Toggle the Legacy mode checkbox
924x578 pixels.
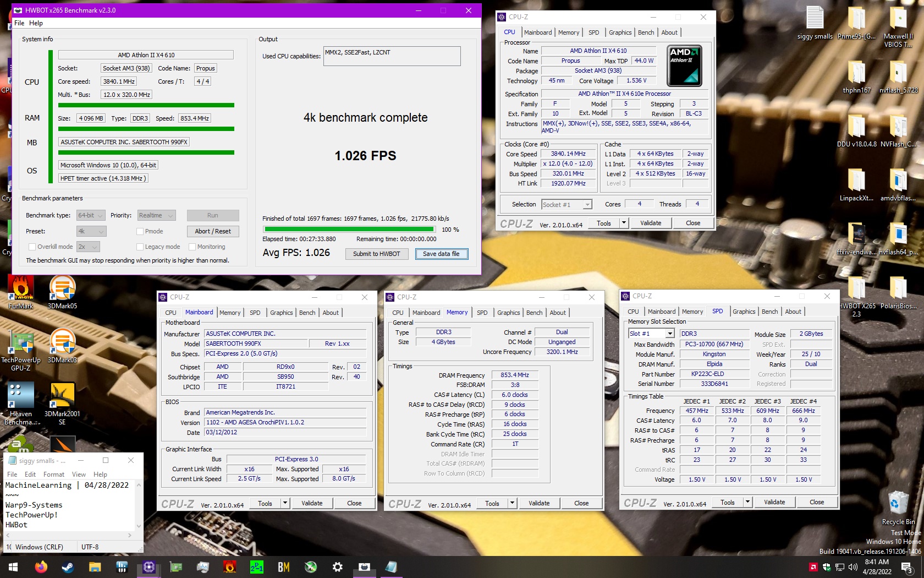click(140, 247)
